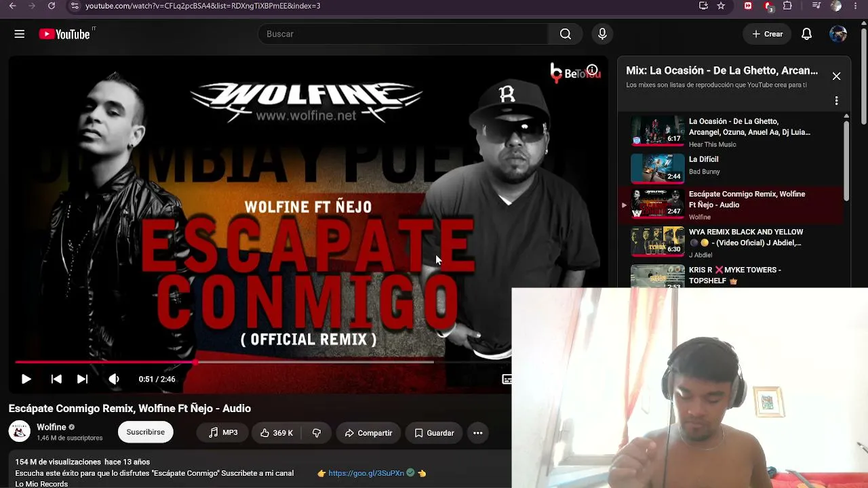Play La Difícil by Bad Bunny
The width and height of the screenshot is (868, 488).
tap(704, 159)
